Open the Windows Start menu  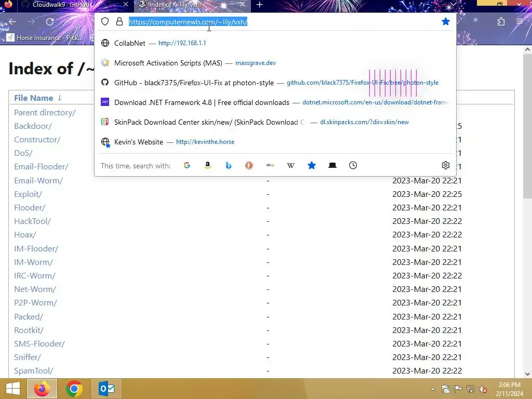click(x=13, y=389)
